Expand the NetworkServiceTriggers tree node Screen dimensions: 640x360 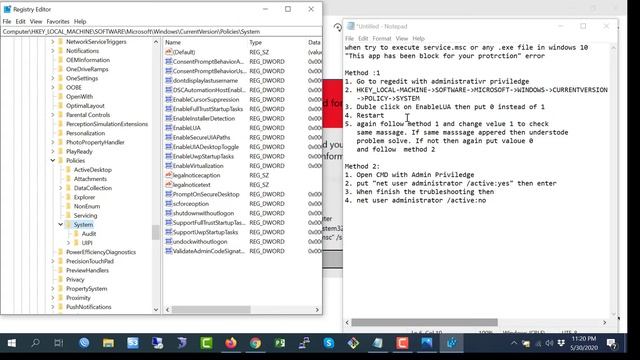click(x=53, y=42)
